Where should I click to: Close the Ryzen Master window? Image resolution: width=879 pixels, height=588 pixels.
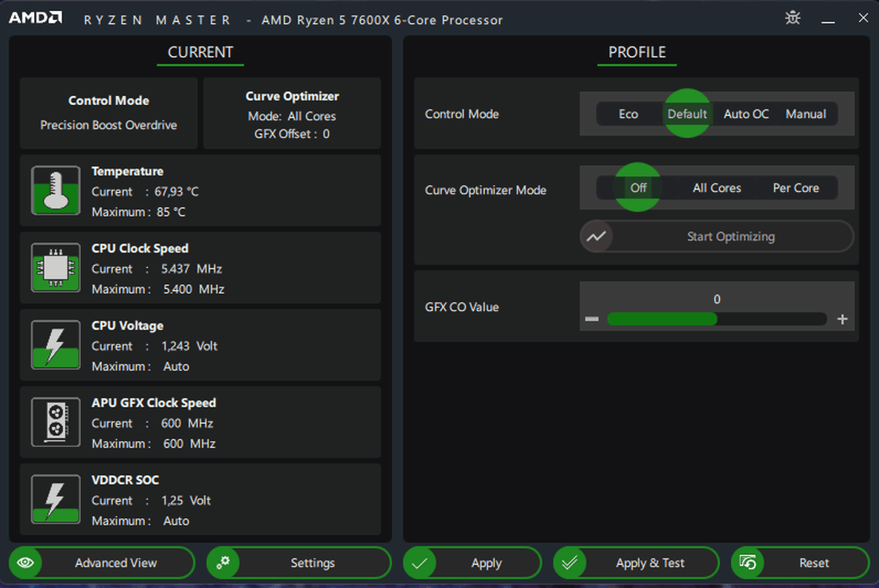(863, 18)
